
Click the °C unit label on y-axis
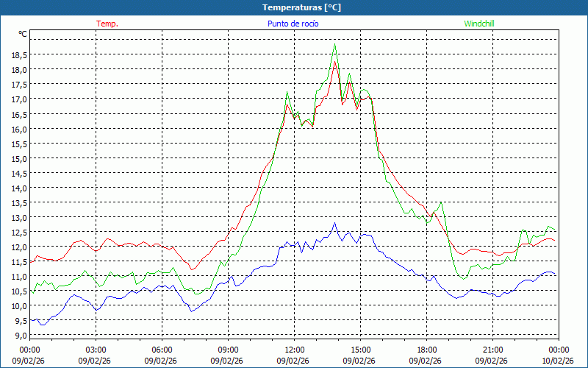point(23,34)
